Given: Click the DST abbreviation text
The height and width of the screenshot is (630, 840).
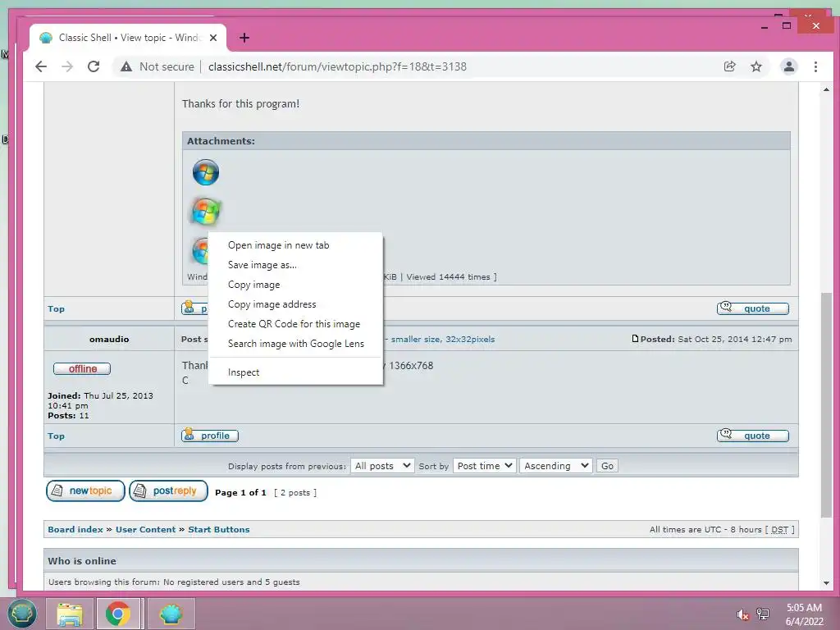Looking at the screenshot, I should (x=779, y=529).
